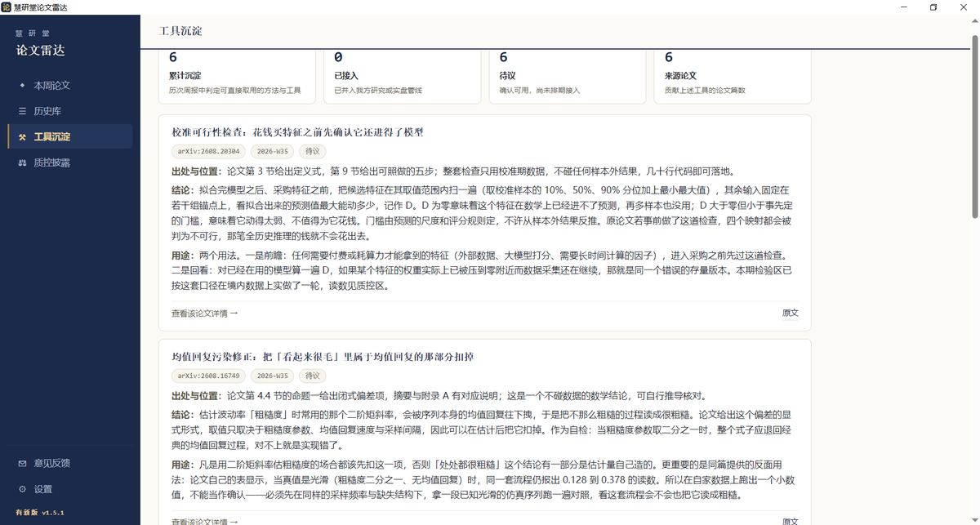Viewport: 980px width, 525px height.
Task: Click 待议 tag in 均值回复污染修正 card
Action: 313,376
